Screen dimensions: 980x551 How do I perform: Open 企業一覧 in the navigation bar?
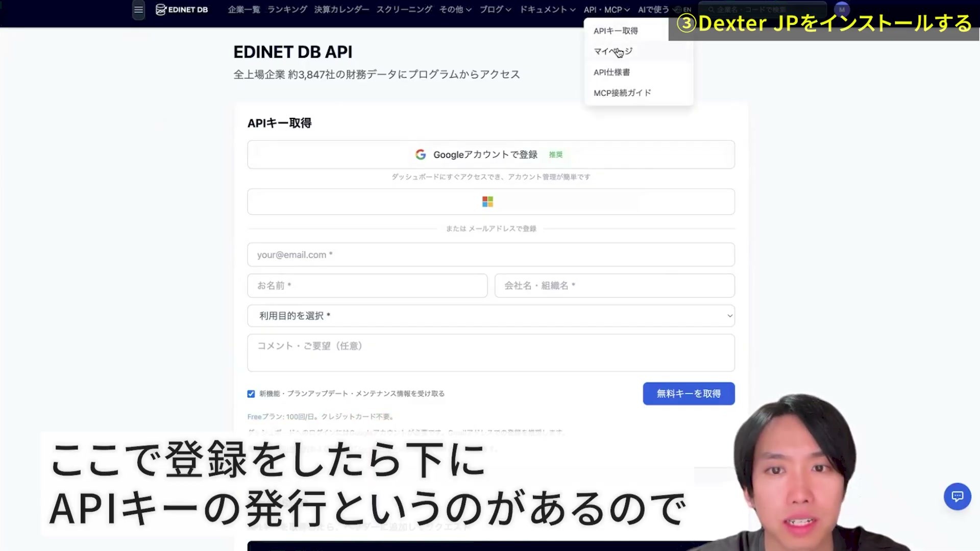pos(244,10)
